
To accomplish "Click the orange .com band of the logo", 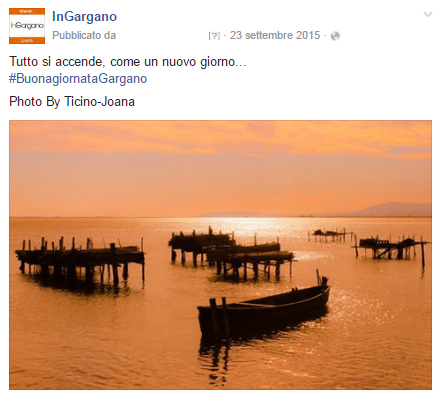I will coord(27,41).
